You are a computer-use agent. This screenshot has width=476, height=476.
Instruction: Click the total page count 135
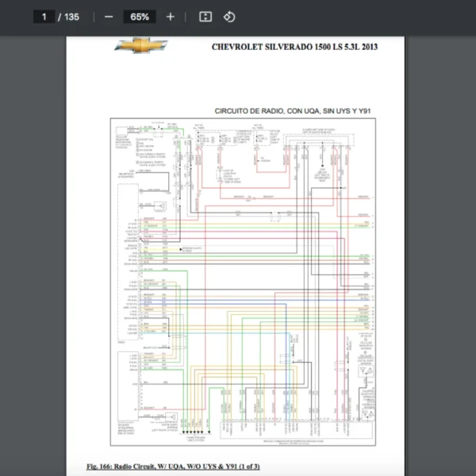pos(71,17)
